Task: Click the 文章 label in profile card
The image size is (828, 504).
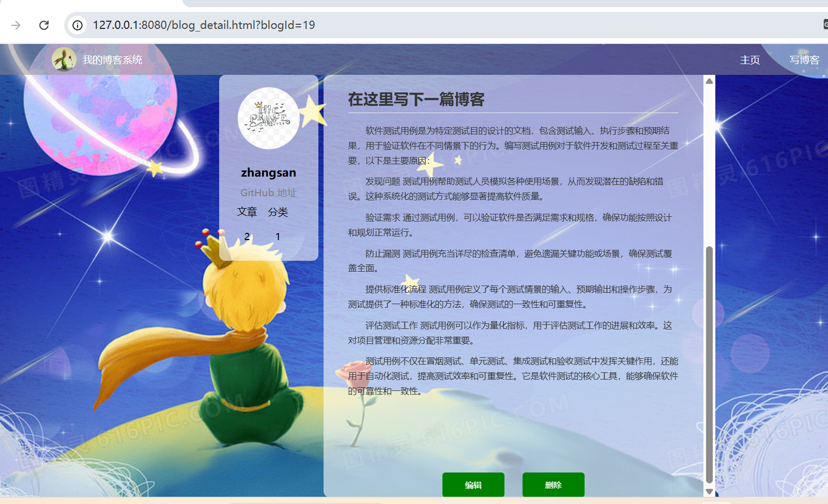Action: (247, 212)
